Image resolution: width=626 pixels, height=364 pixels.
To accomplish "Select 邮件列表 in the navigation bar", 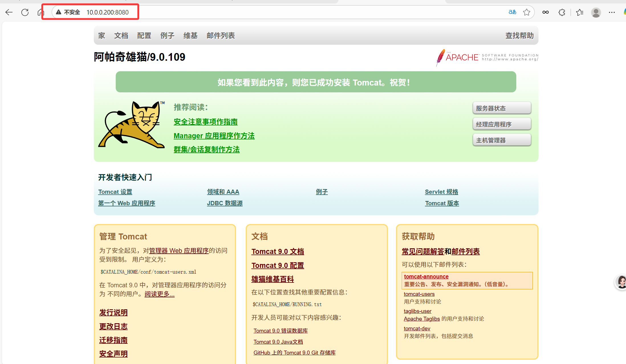I will point(221,36).
